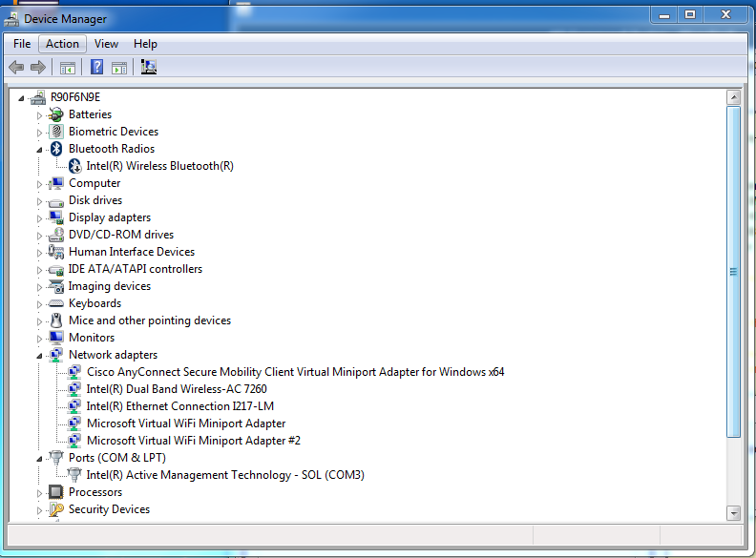Select the Batteries category icon

(56, 114)
